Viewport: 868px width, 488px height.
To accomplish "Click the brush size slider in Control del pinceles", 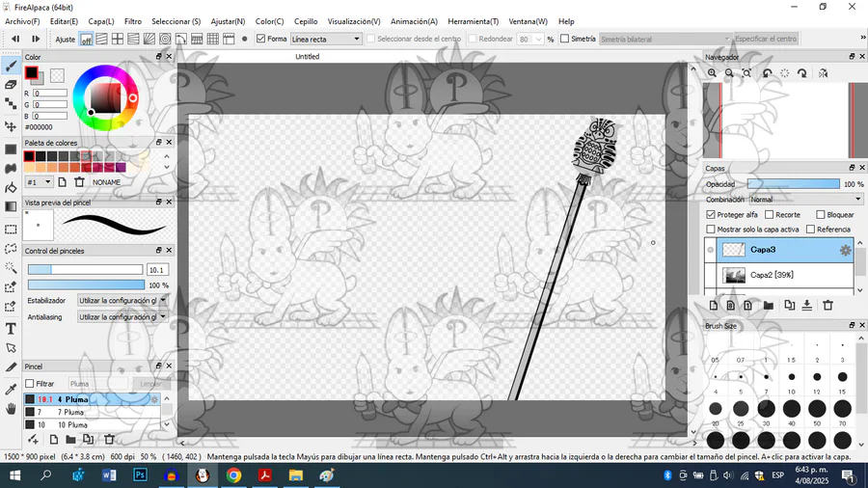I will pyautogui.click(x=85, y=269).
